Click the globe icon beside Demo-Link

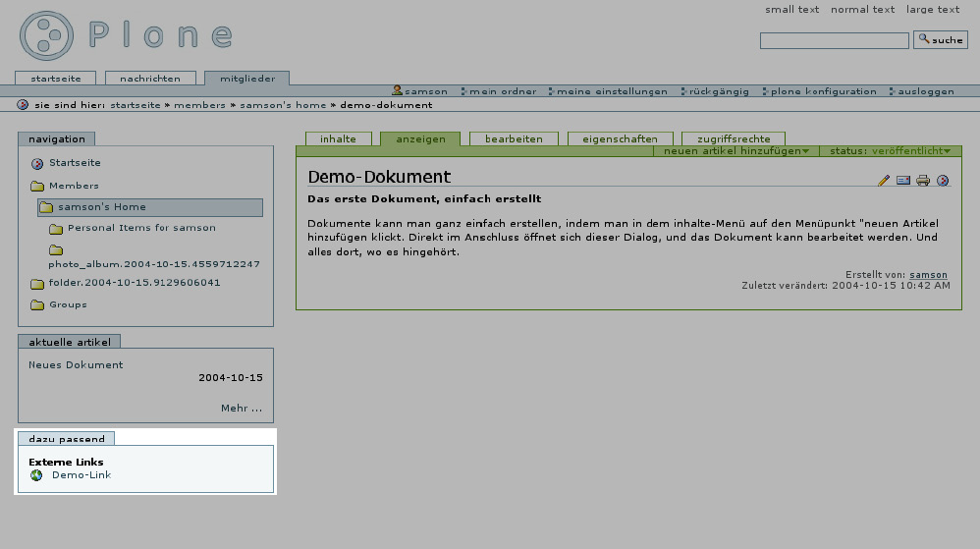click(37, 475)
